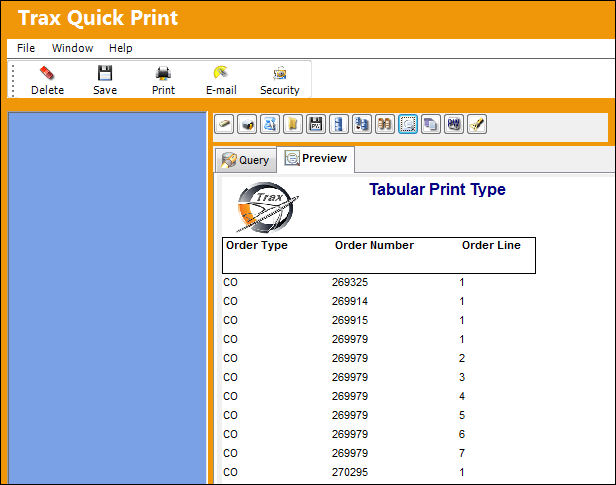Click order line 4 of order 269979
The height and width of the screenshot is (485, 616).
(462, 396)
